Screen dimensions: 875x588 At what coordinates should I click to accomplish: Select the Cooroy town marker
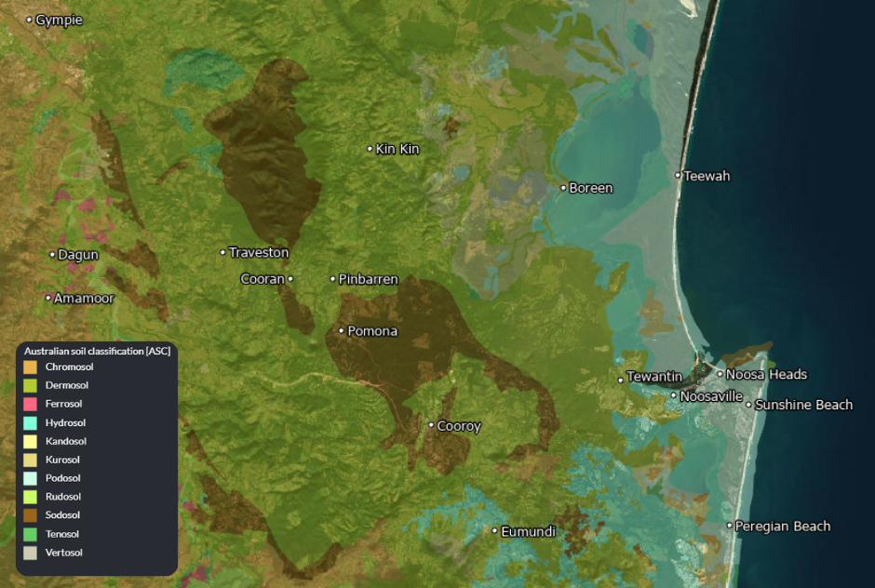431,425
